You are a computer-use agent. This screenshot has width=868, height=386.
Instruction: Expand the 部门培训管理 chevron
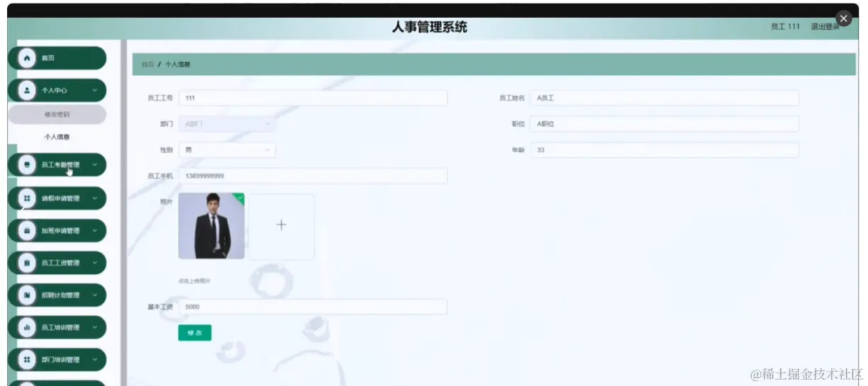click(95, 360)
